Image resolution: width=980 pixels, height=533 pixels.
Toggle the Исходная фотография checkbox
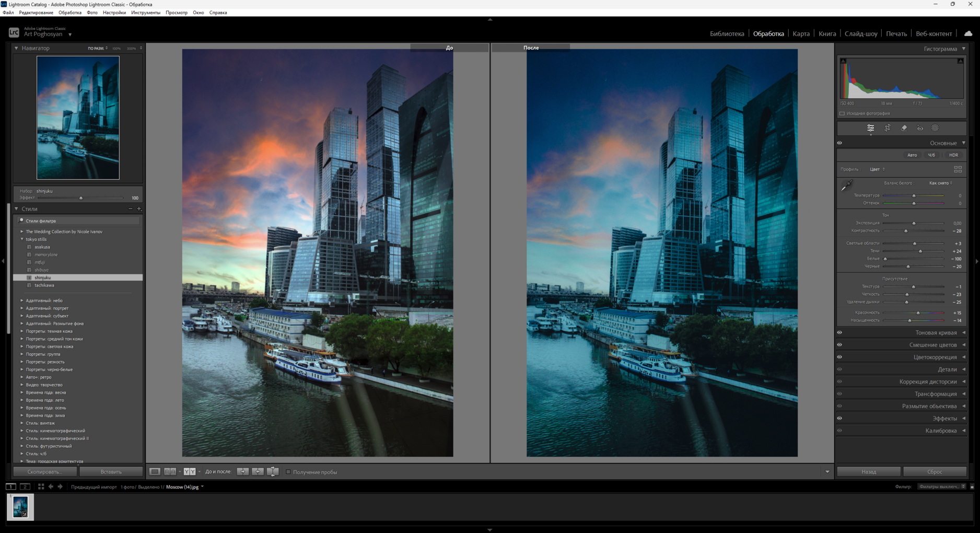[x=842, y=113]
